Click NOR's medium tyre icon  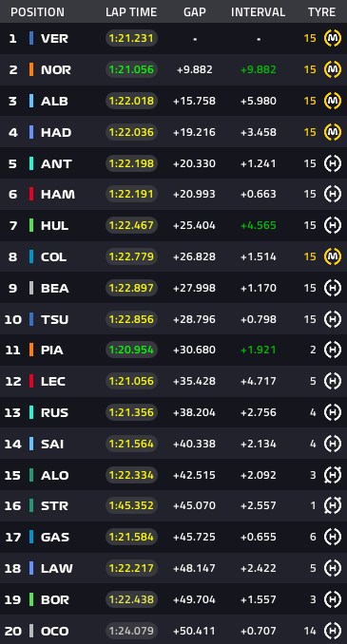(x=333, y=69)
